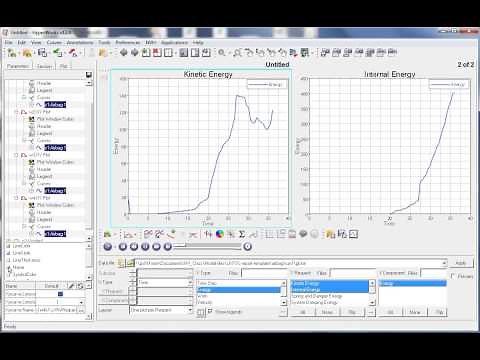Switch to the Session browser tab
480x360 pixels.
(x=44, y=66)
